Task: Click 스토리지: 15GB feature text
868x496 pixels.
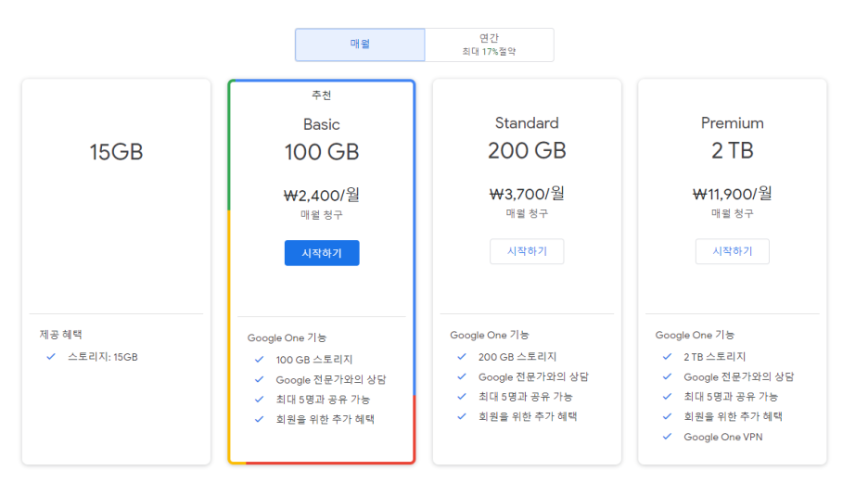Action: click(x=103, y=357)
